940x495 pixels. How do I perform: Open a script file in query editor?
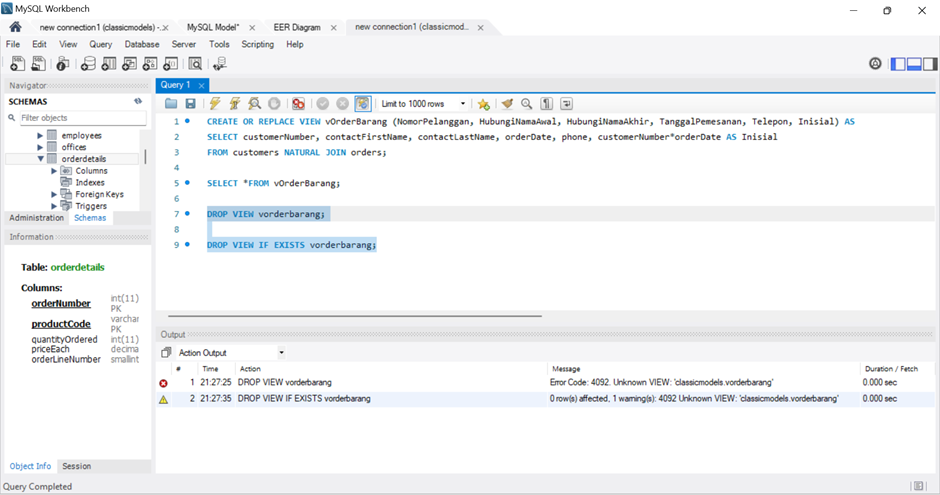(x=171, y=104)
